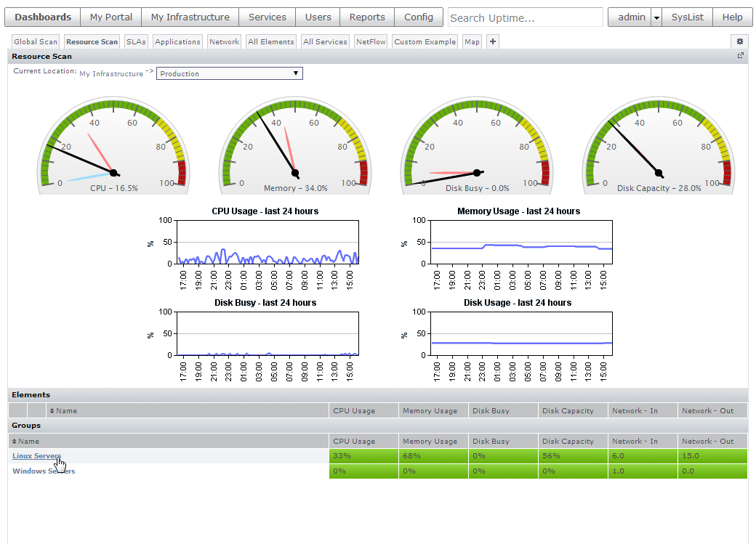
Task: Switch to the All Elements tab
Action: pyautogui.click(x=271, y=42)
